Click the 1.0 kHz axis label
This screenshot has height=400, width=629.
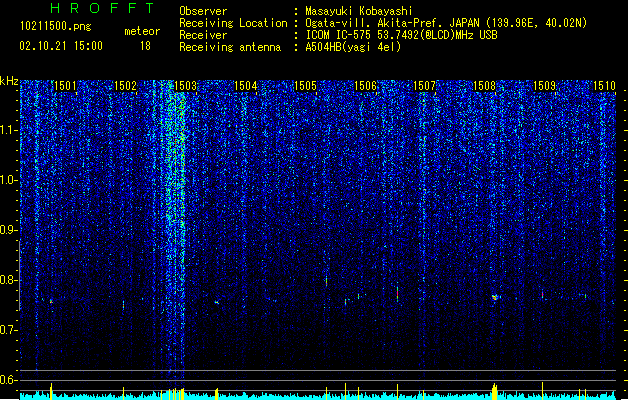(8, 180)
